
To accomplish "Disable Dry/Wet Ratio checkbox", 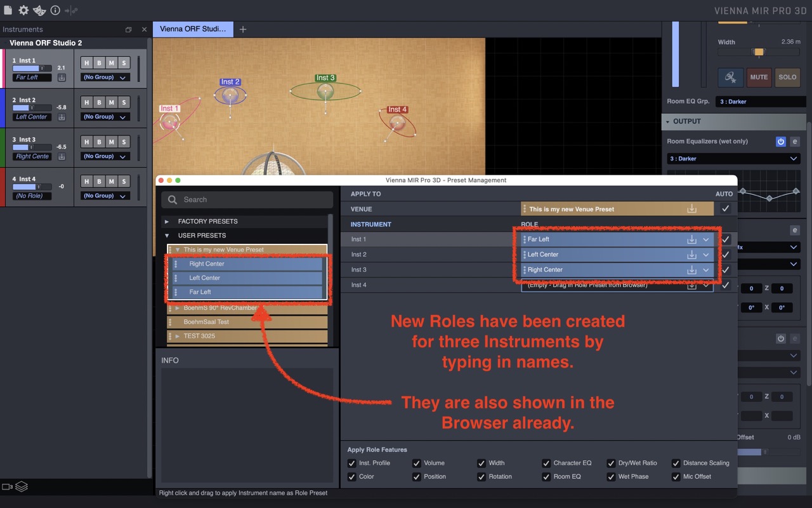I will pyautogui.click(x=612, y=463).
